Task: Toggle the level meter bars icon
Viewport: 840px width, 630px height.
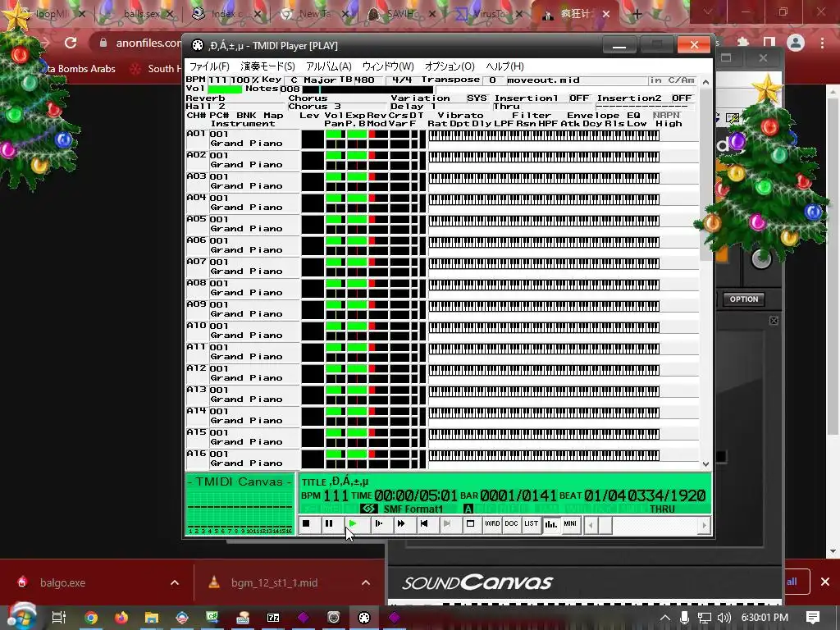Action: click(550, 524)
